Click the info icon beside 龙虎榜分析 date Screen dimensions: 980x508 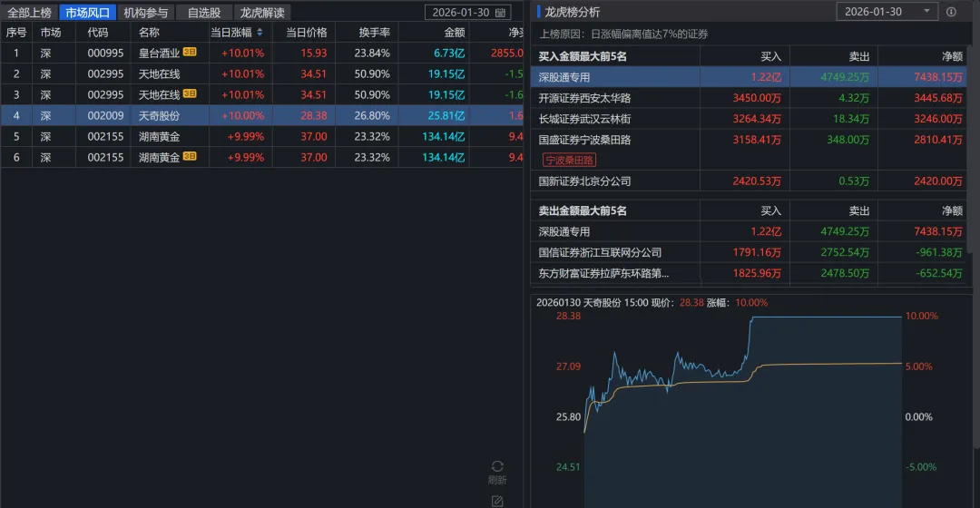(x=951, y=12)
